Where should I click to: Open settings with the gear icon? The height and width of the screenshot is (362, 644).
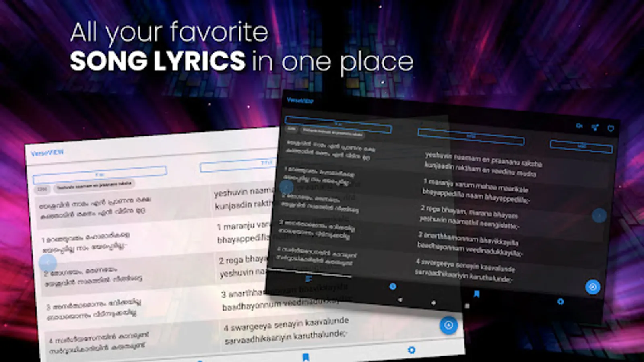pyautogui.click(x=561, y=301)
